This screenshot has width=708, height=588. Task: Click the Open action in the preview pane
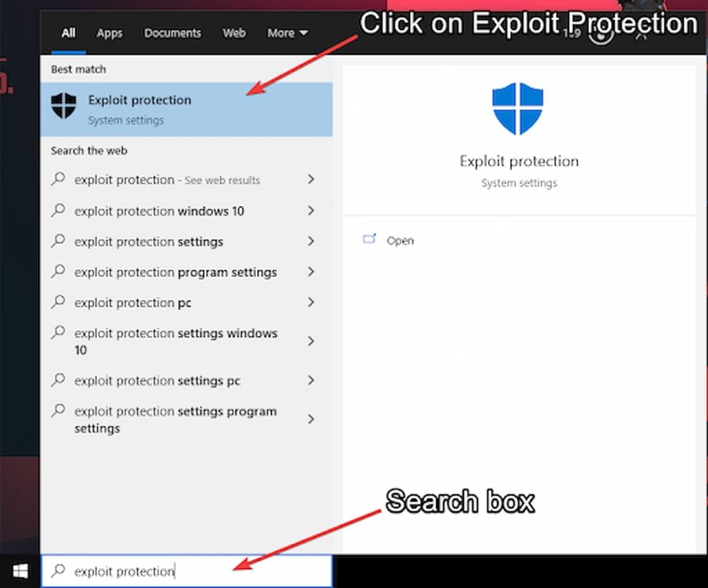[x=400, y=240]
